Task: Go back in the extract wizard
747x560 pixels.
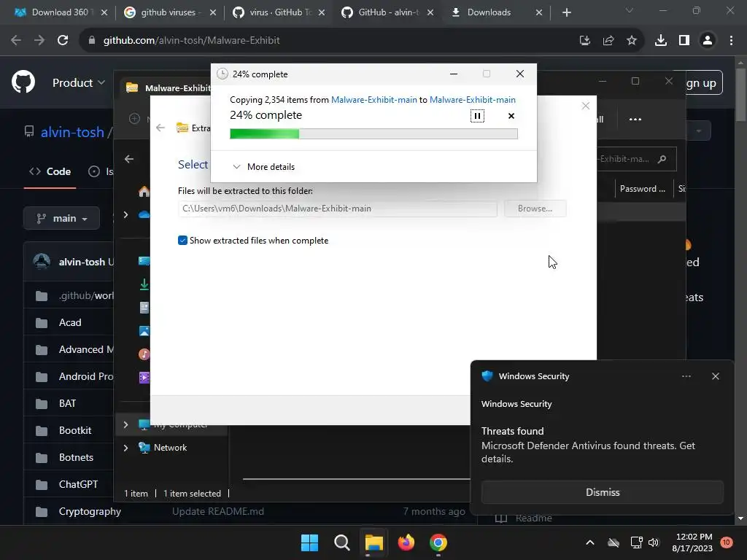Action: (x=160, y=128)
